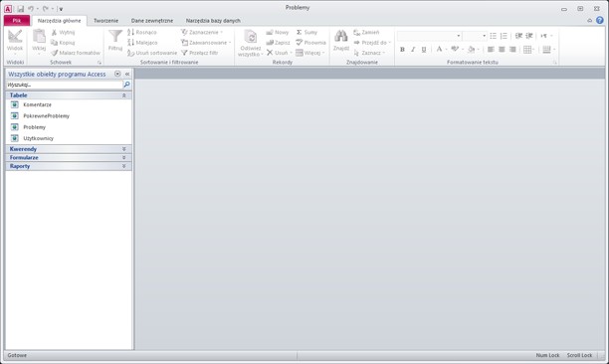Open the font color picker

tap(441, 50)
